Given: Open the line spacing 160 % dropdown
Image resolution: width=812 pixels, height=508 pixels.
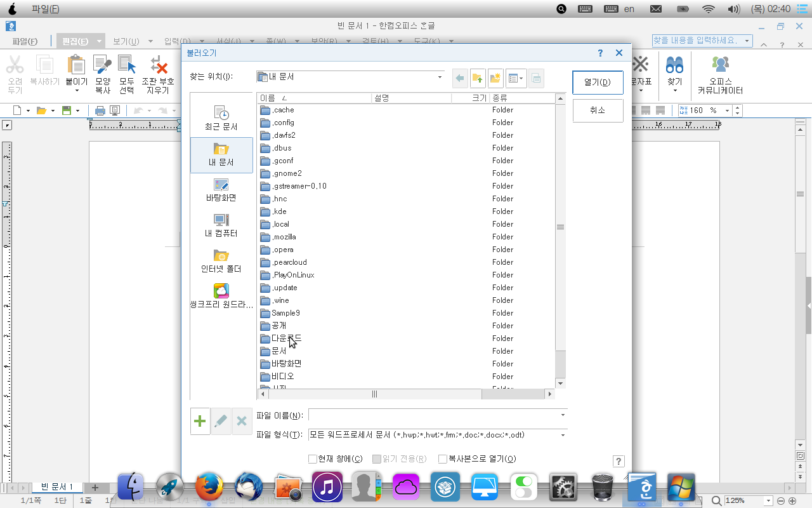Looking at the screenshot, I should tap(726, 110).
